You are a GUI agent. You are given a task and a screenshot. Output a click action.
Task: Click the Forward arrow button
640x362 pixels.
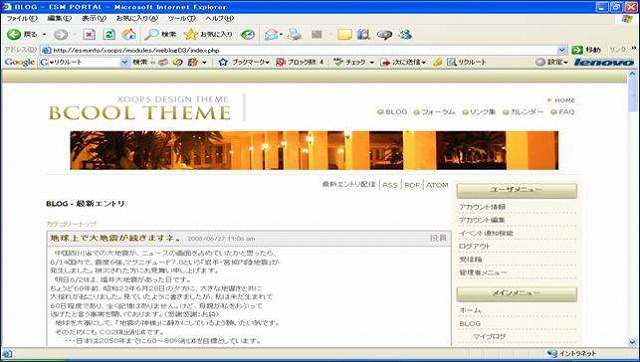point(60,35)
